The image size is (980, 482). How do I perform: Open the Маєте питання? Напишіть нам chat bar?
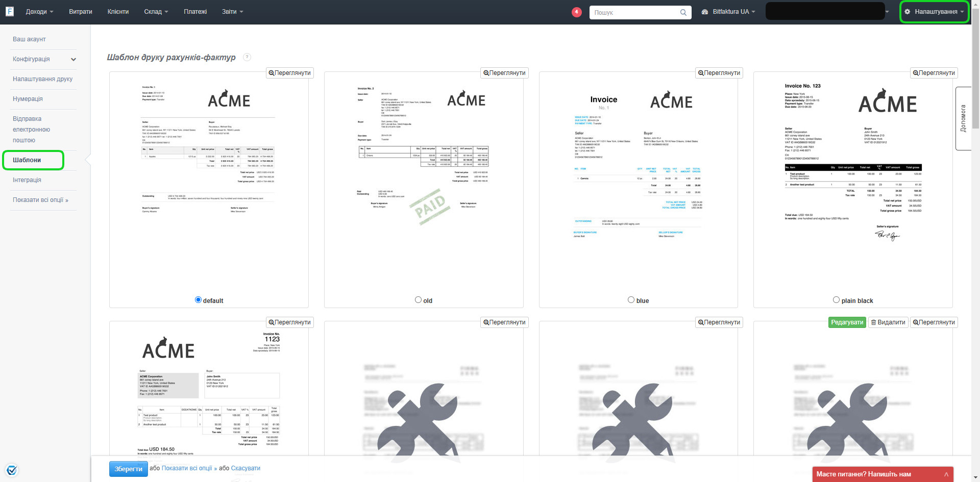[883, 474]
